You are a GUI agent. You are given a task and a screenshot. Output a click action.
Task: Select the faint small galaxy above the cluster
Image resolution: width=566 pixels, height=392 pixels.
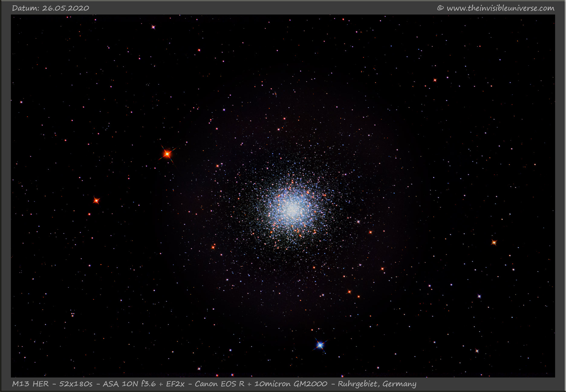tap(275, 94)
